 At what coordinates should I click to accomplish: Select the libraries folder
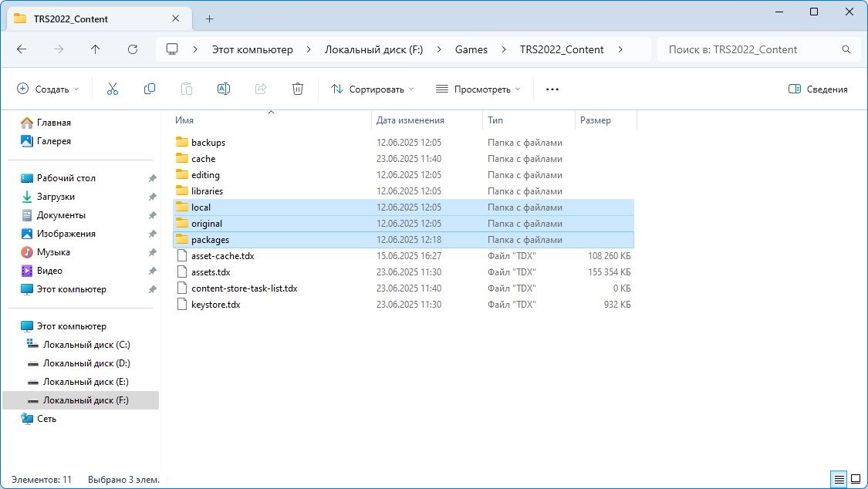coord(404,191)
